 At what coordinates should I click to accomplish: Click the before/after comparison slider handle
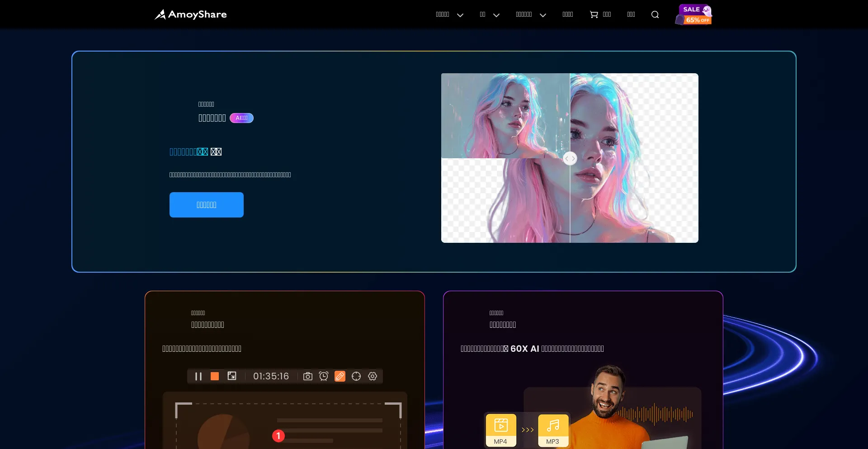(x=570, y=158)
